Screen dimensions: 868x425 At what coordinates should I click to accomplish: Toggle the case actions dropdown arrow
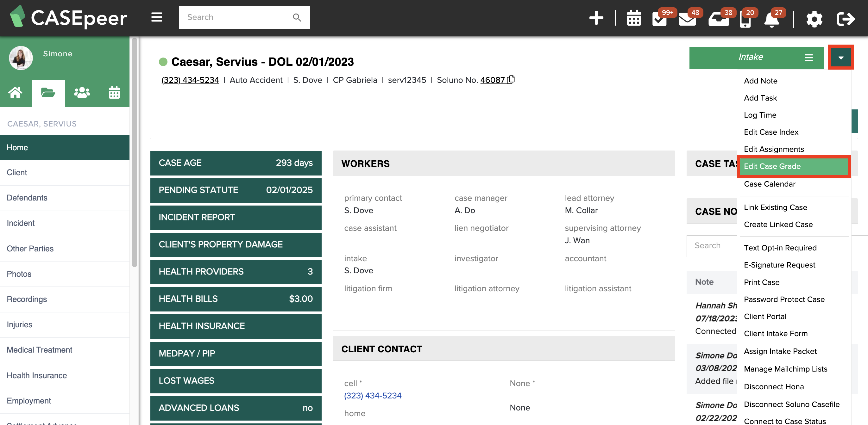pos(841,58)
